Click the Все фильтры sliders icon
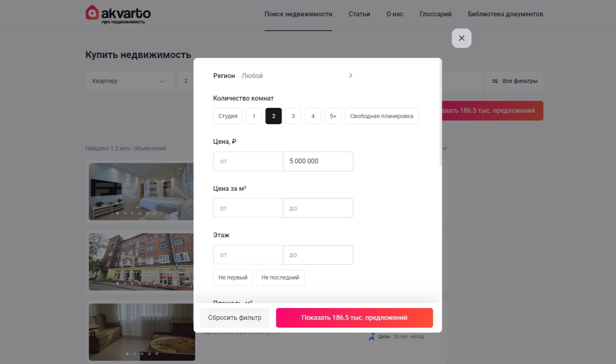 tap(495, 81)
